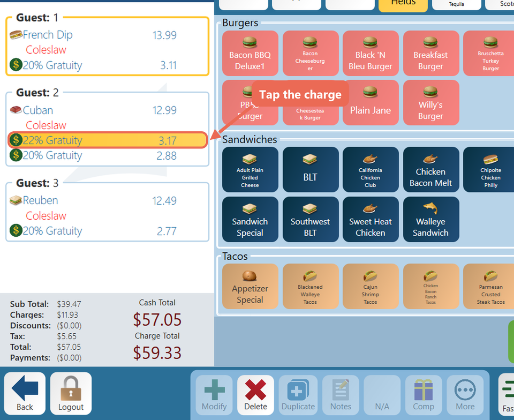Viewport: 514px width, 420px height.
Task: Switch to the highlighted Fields category tab
Action: [403, 5]
